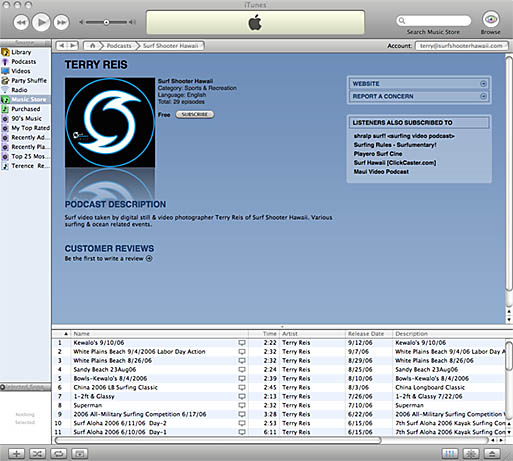Sort by the Name column header
The height and width of the screenshot is (461, 513).
coord(159,334)
